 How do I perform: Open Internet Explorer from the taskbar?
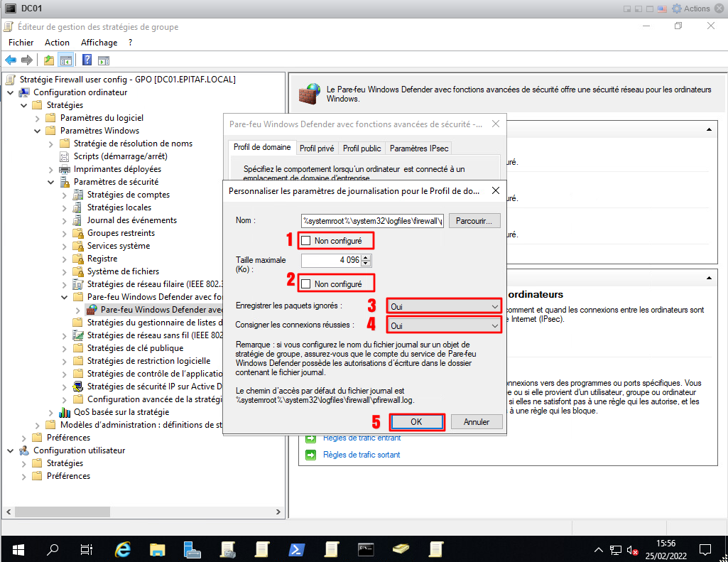tap(123, 549)
